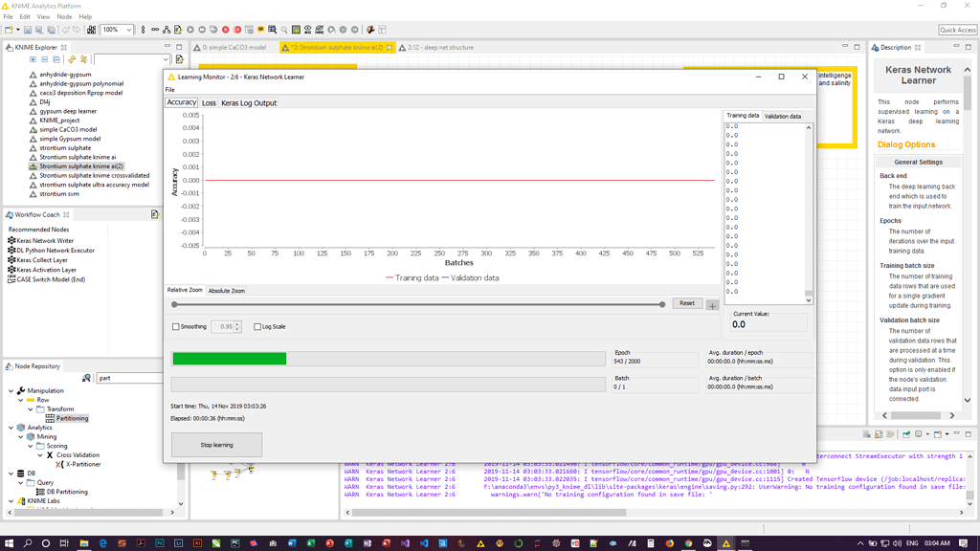Image resolution: width=980 pixels, height=551 pixels.
Task: Reset the chart zoom with Reset button
Action: (687, 303)
